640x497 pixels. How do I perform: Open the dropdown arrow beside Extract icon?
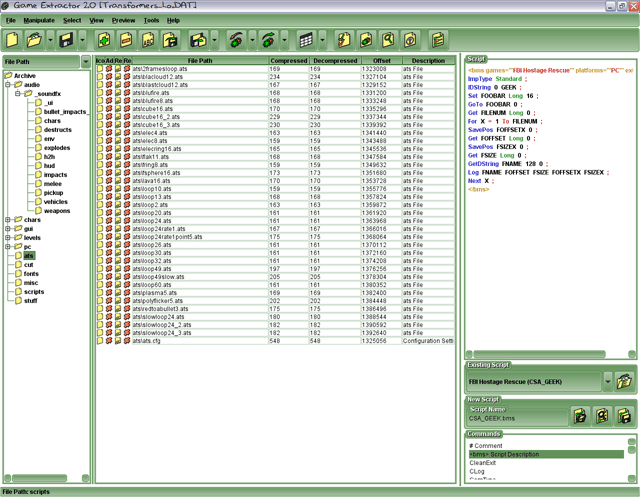[x=214, y=40]
